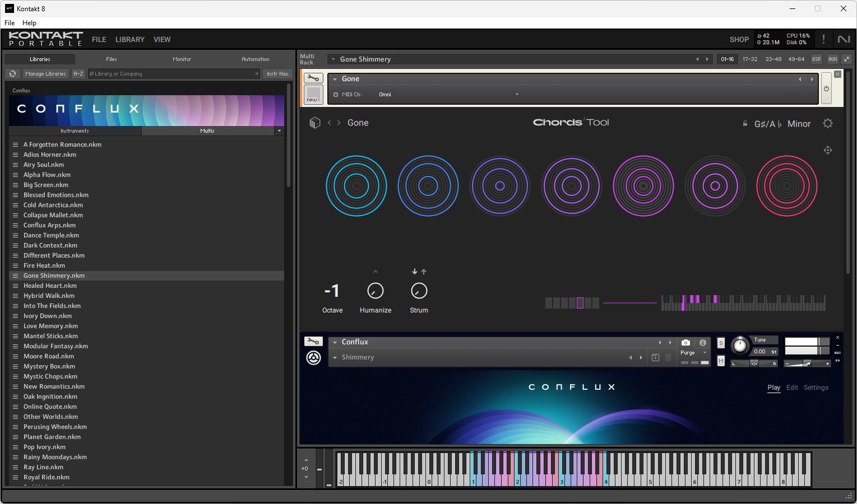Adjust the Conflux L/R pan slider

point(754,363)
